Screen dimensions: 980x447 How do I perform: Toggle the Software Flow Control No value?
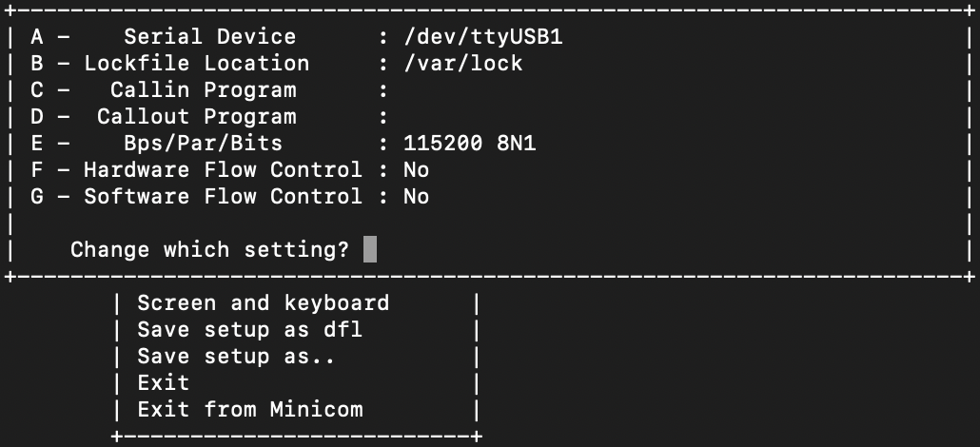pyautogui.click(x=416, y=197)
